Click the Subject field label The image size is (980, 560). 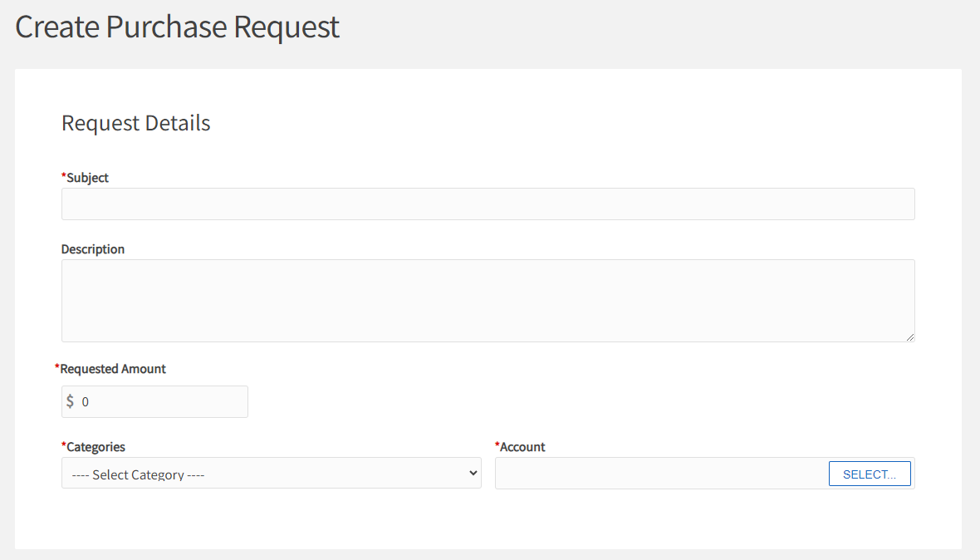tap(87, 178)
